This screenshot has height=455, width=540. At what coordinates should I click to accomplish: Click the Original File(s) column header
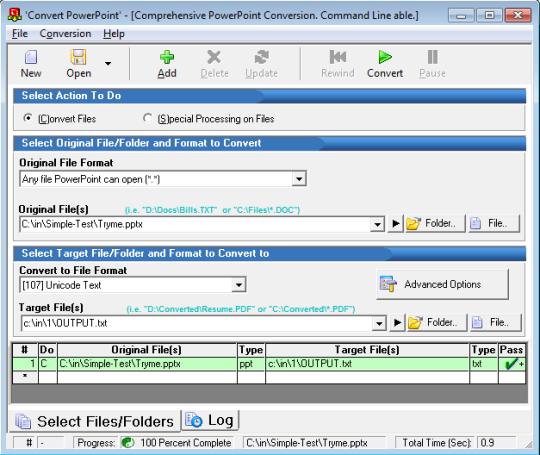(147, 350)
